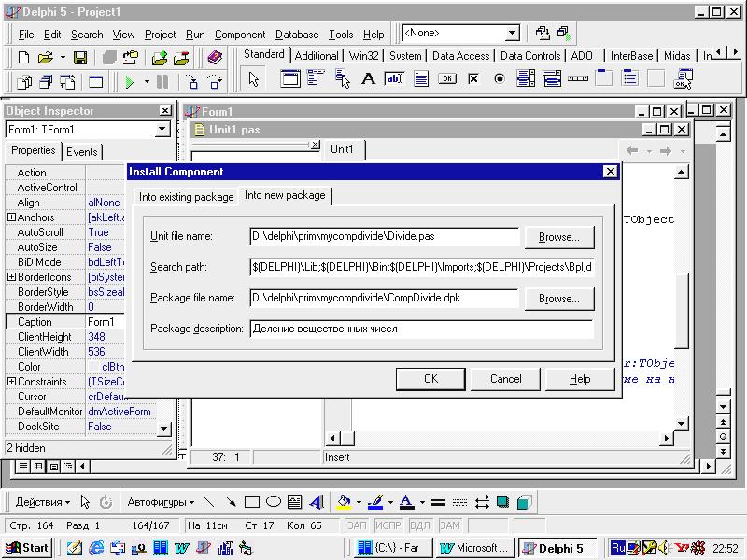Select the Edit component icon
The image size is (747, 560).
(394, 78)
